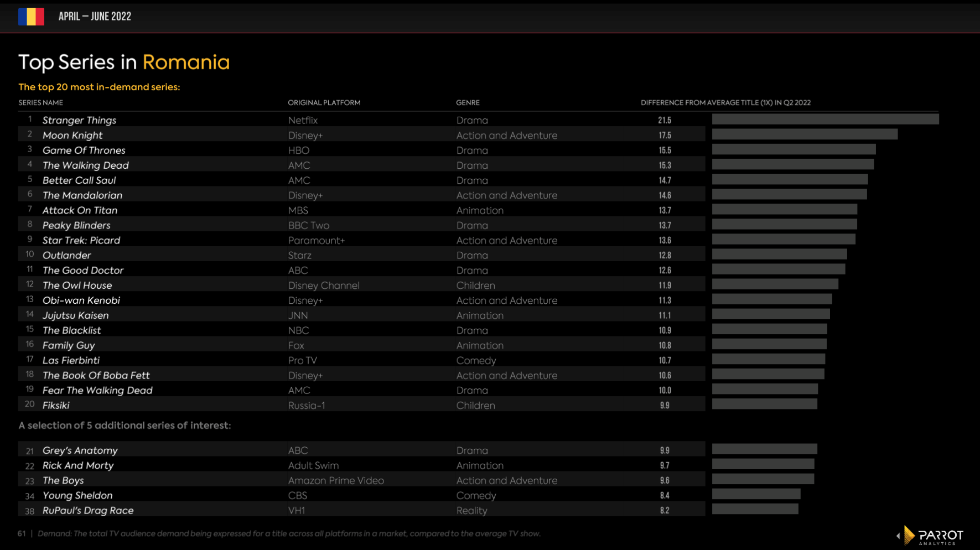The image size is (980, 550).
Task: Select The Good Doctor series name
Action: (83, 270)
